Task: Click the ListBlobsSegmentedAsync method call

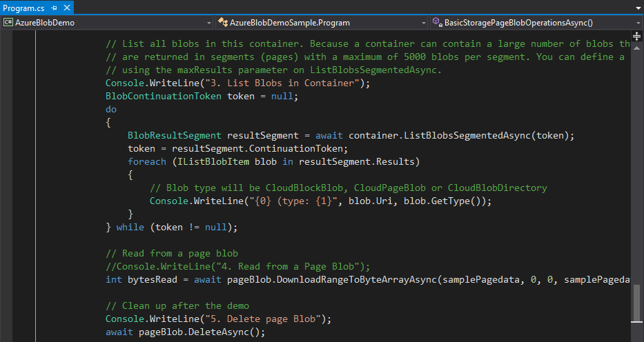Action: 475,135
